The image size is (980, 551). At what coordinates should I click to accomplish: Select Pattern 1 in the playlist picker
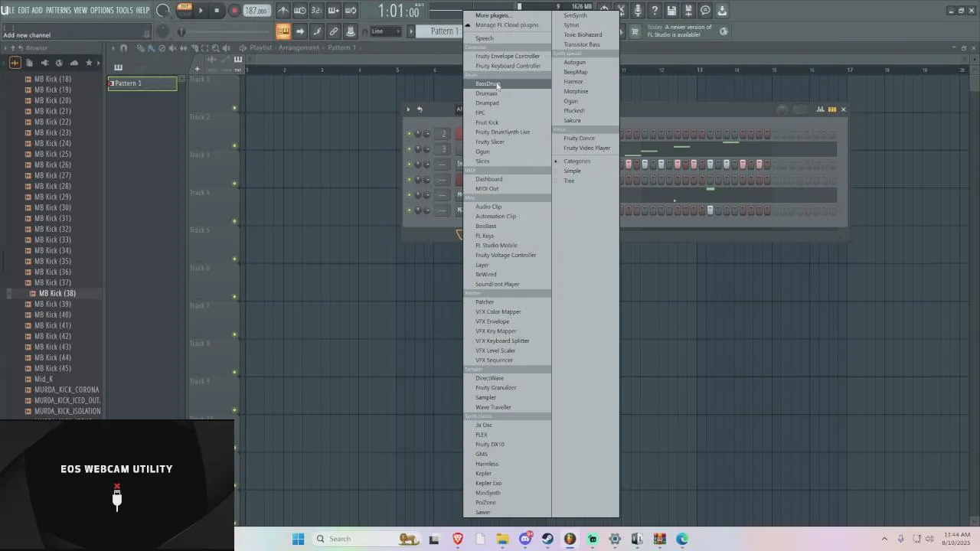point(142,83)
